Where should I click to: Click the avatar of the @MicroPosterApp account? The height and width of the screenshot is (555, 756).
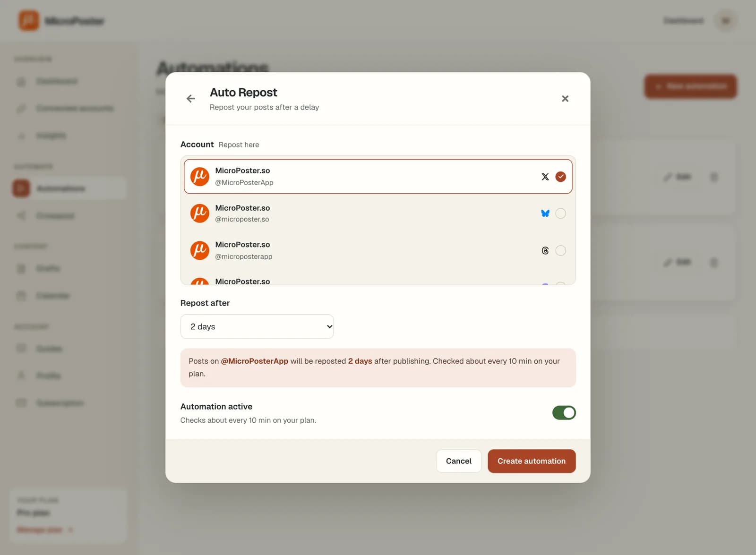[199, 177]
